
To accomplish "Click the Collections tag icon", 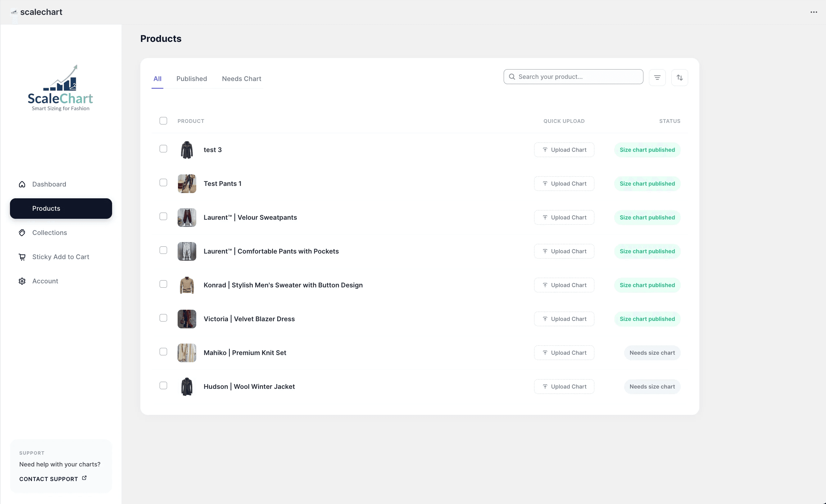I will pyautogui.click(x=22, y=232).
